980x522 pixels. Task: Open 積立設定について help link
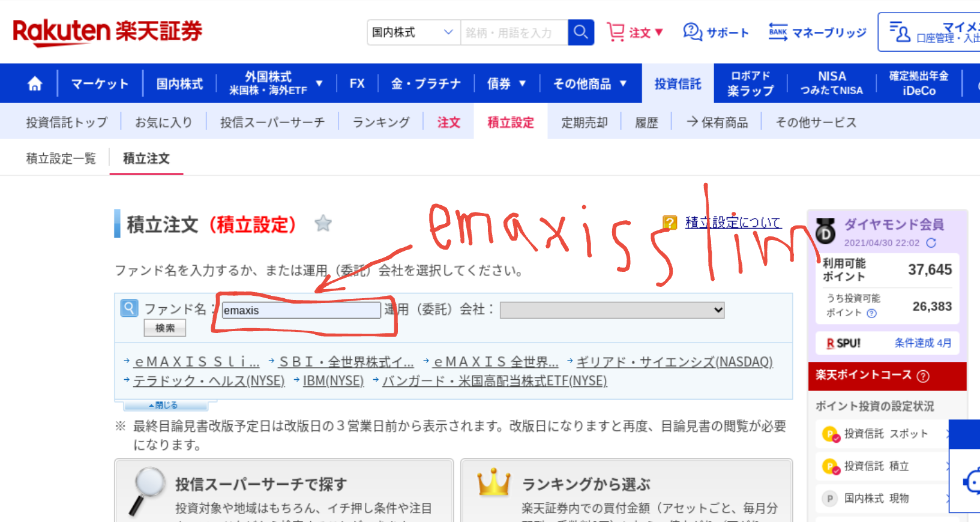[x=733, y=223]
